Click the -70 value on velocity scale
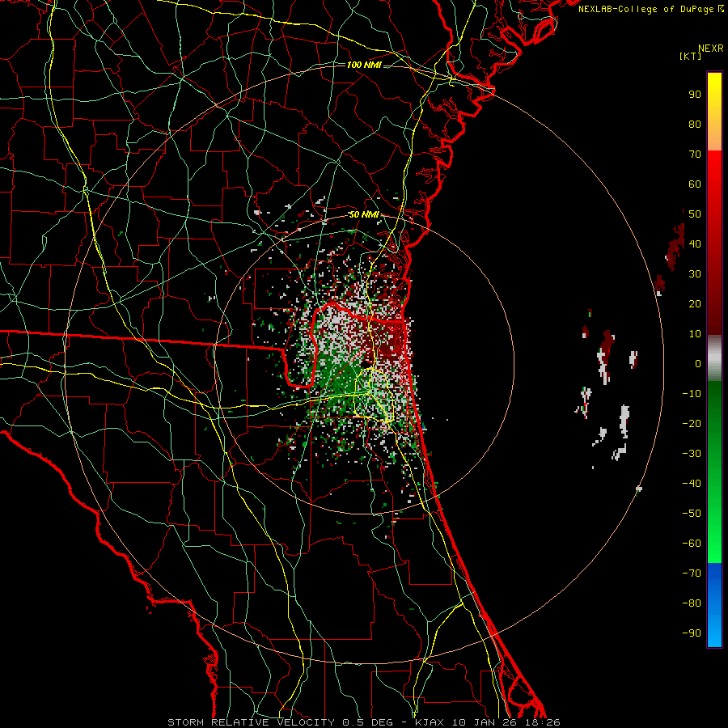This screenshot has width=728, height=728. [x=692, y=574]
